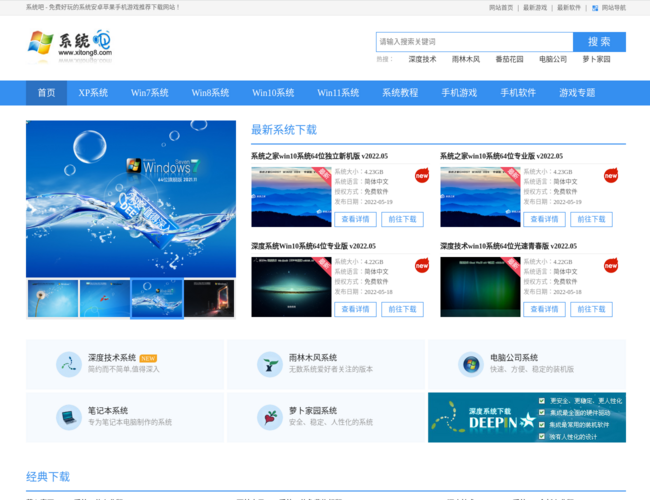
Task: Click the 系统吧 site logo
Action: pos(70,46)
